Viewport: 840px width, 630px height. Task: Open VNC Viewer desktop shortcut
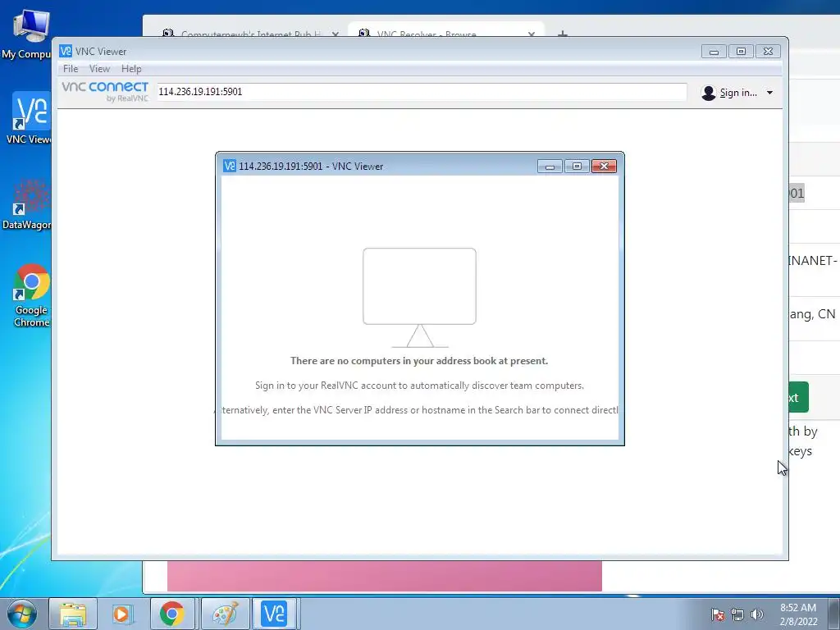(x=30, y=118)
